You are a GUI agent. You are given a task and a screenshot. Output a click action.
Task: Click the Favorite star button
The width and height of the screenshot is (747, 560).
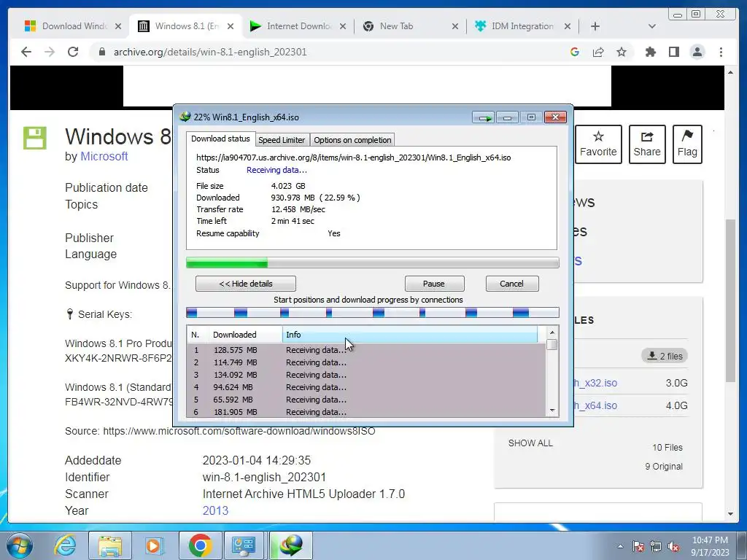598,144
